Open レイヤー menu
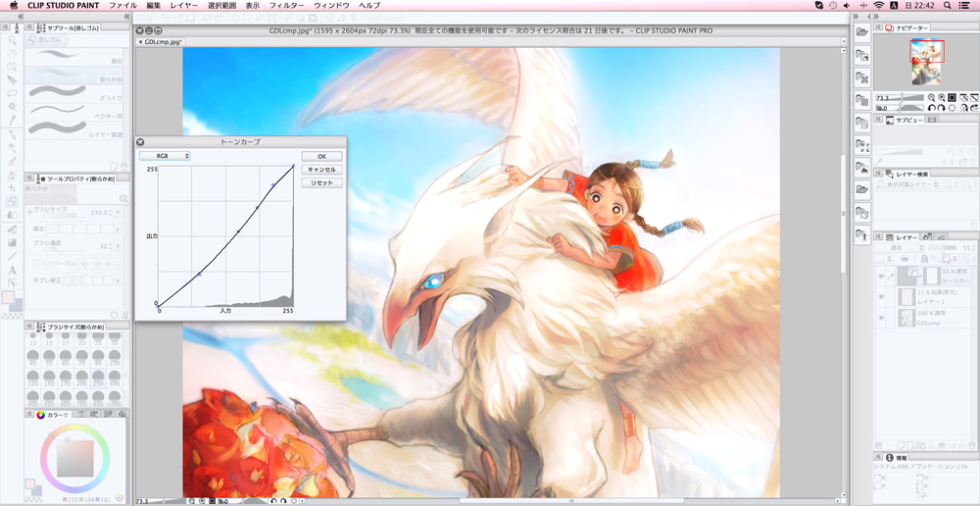 [x=184, y=5]
